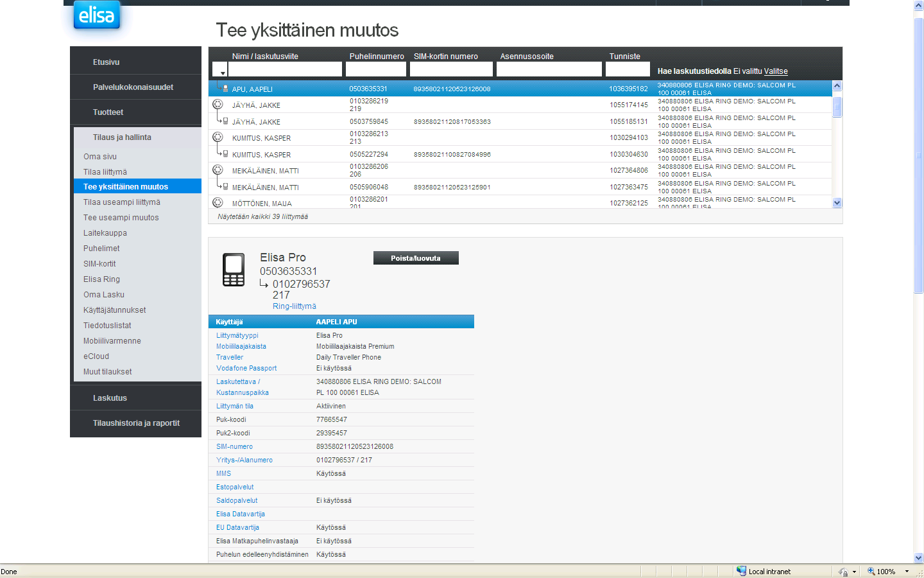The height and width of the screenshot is (578, 924).
Task: Click the phone sub-icon of MEIKÄLÄINEN, MATTI 0505906048 row
Action: [x=225, y=186]
